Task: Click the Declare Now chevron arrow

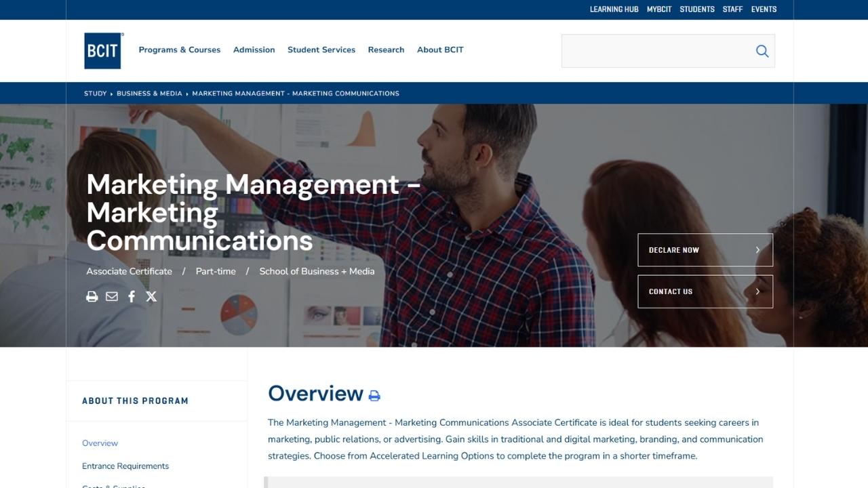Action: [x=757, y=250]
